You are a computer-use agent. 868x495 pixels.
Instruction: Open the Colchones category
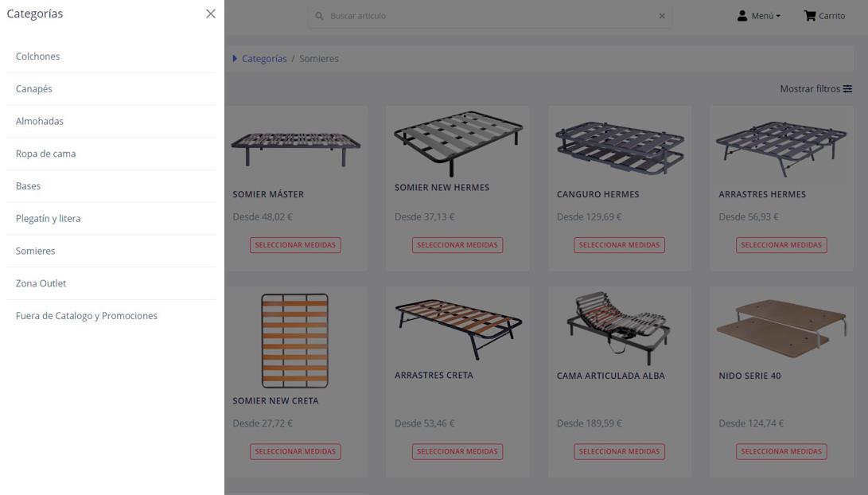point(37,57)
